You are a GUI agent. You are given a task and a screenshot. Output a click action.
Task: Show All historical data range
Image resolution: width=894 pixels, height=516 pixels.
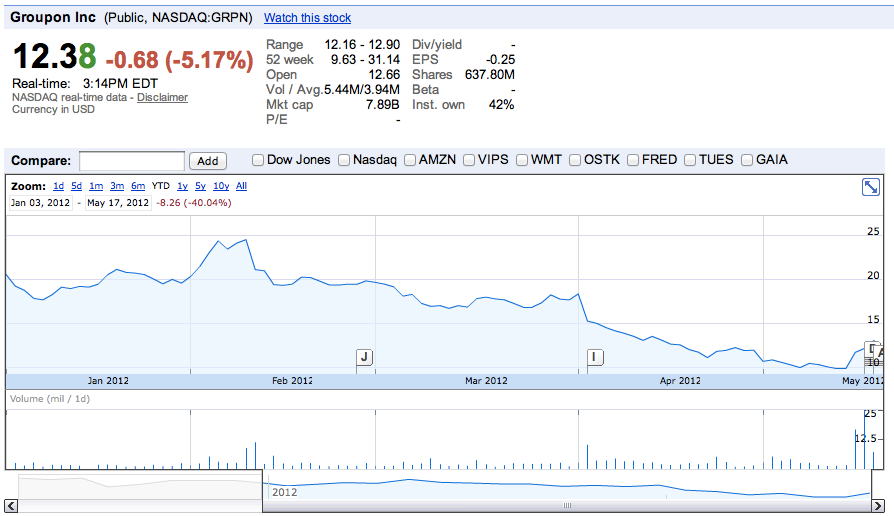pos(241,186)
